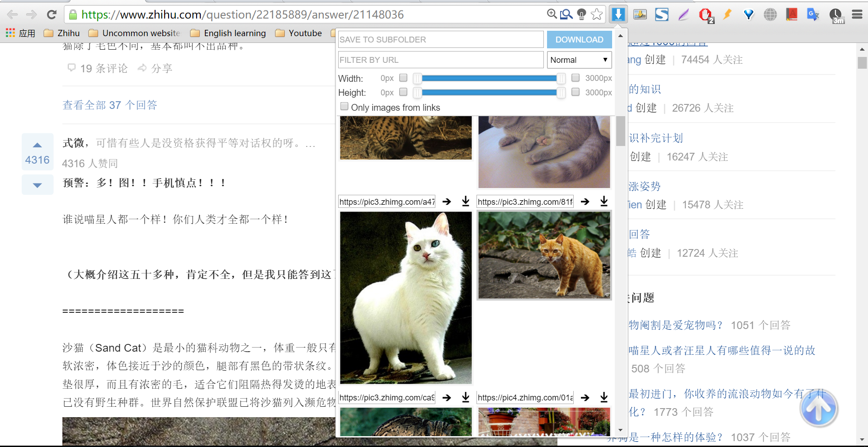This screenshot has width=868, height=447.
Task: Click the height maximum slider handle
Action: click(561, 93)
